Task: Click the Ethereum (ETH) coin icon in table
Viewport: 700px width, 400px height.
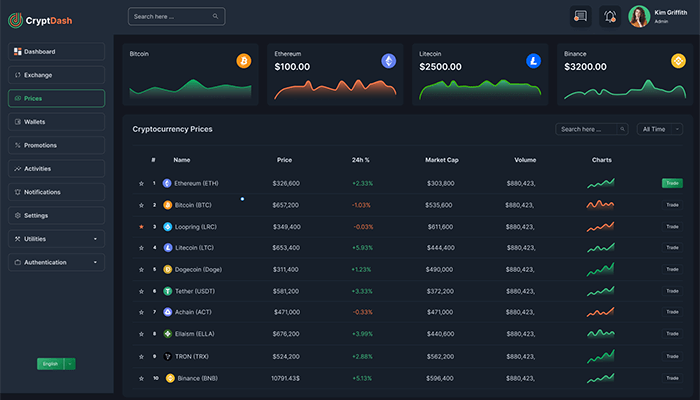Action: (x=167, y=183)
